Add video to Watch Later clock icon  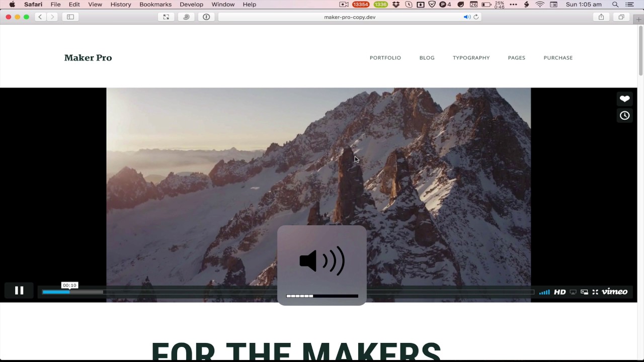click(624, 116)
